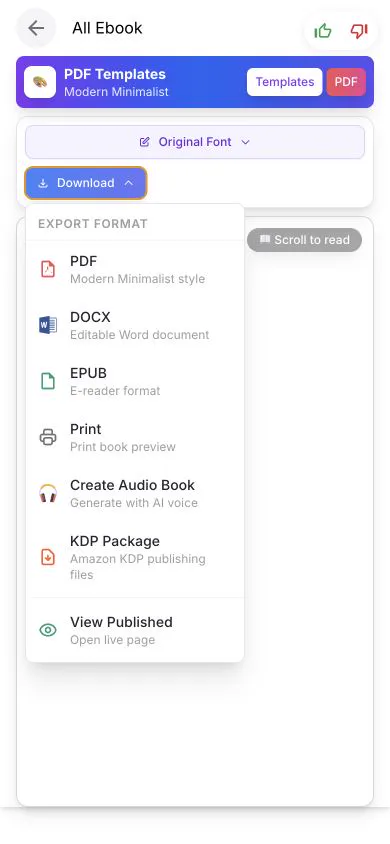Click the PDF Templates palette icon
The height and width of the screenshot is (844, 390).
click(40, 82)
